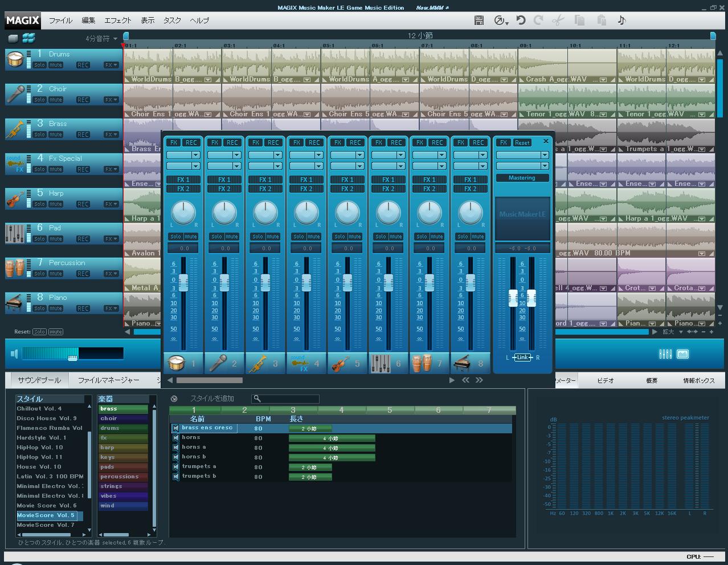
Task: Click the copy icon in toolbar
Action: pos(580,21)
